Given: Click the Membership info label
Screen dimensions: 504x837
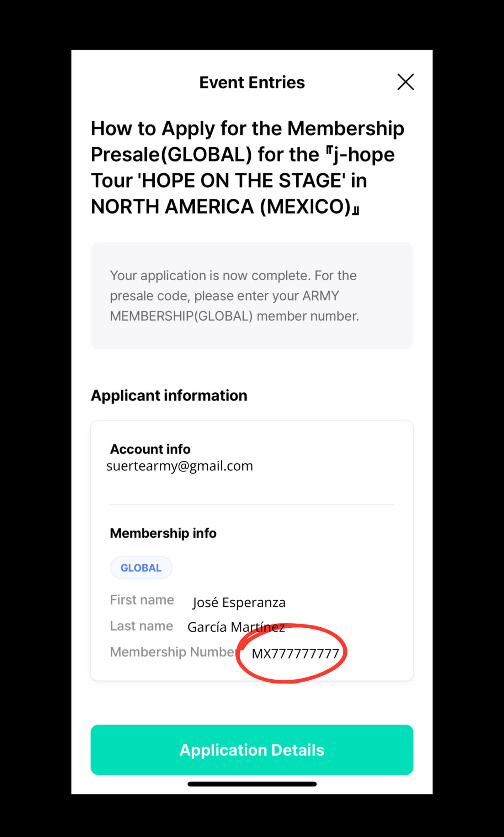Looking at the screenshot, I should click(x=163, y=533).
